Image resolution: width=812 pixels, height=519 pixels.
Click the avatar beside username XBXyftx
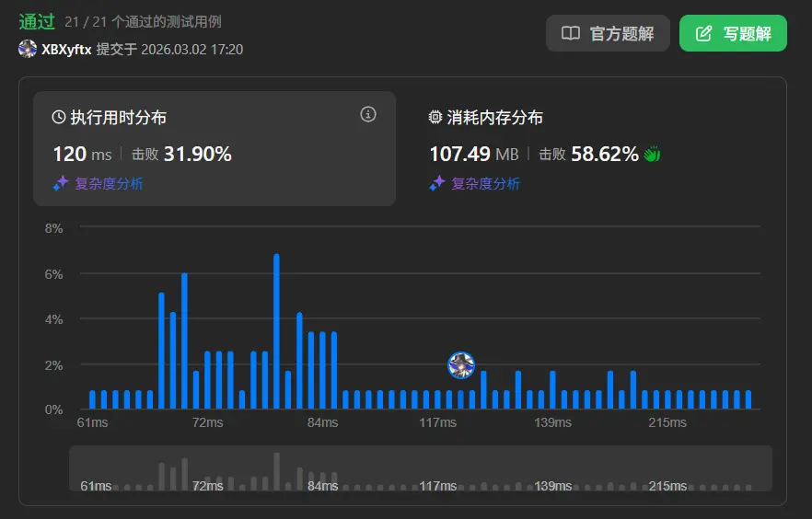click(28, 49)
